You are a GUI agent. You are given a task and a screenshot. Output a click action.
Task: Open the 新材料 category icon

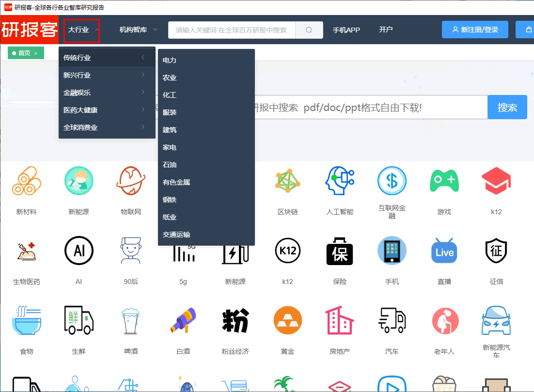tap(27, 181)
